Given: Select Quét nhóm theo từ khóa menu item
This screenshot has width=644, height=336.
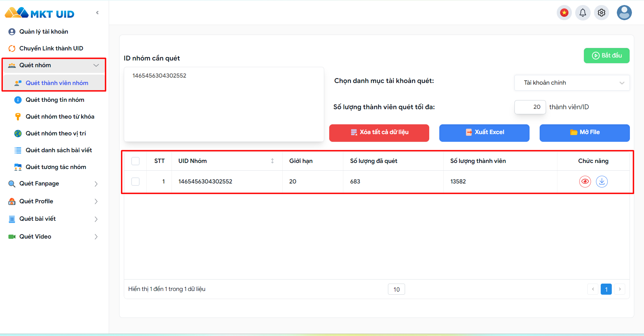Looking at the screenshot, I should pos(60,117).
